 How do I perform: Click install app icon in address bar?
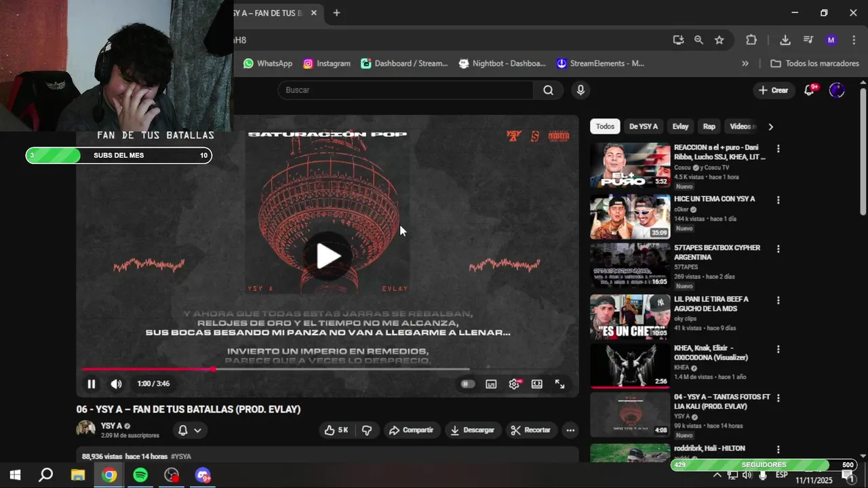[678, 40]
